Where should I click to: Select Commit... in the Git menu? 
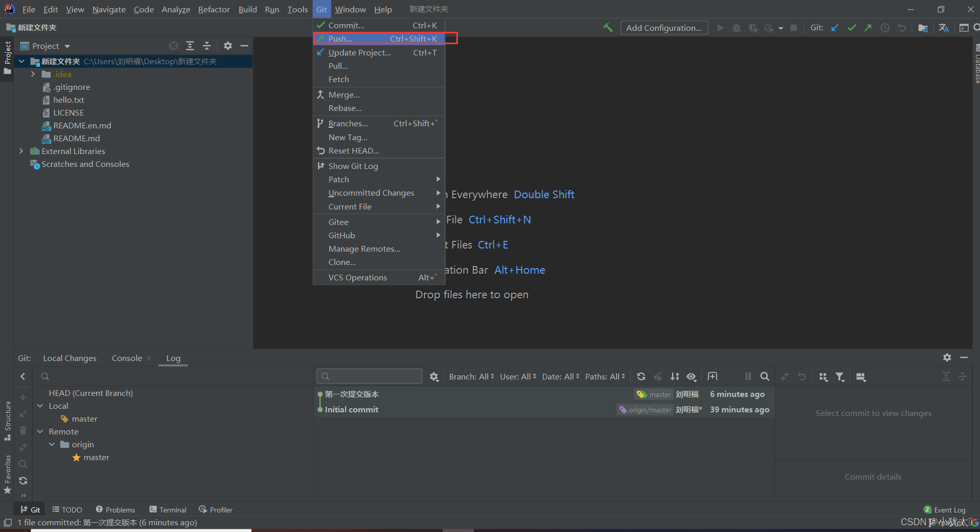(x=379, y=25)
